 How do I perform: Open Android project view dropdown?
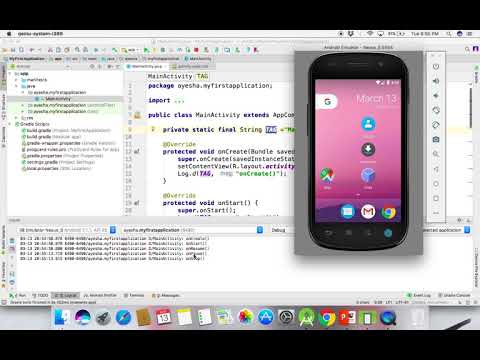pyautogui.click(x=40, y=67)
